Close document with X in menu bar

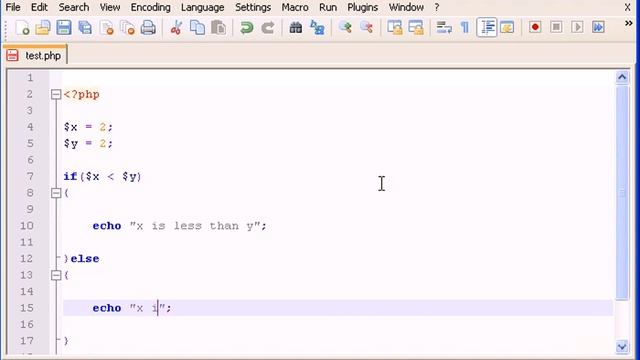click(x=627, y=7)
